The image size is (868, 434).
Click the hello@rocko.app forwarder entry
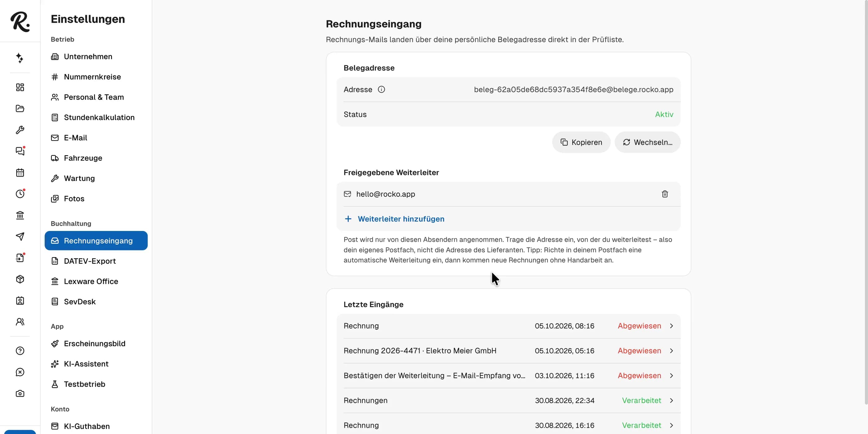click(508, 194)
